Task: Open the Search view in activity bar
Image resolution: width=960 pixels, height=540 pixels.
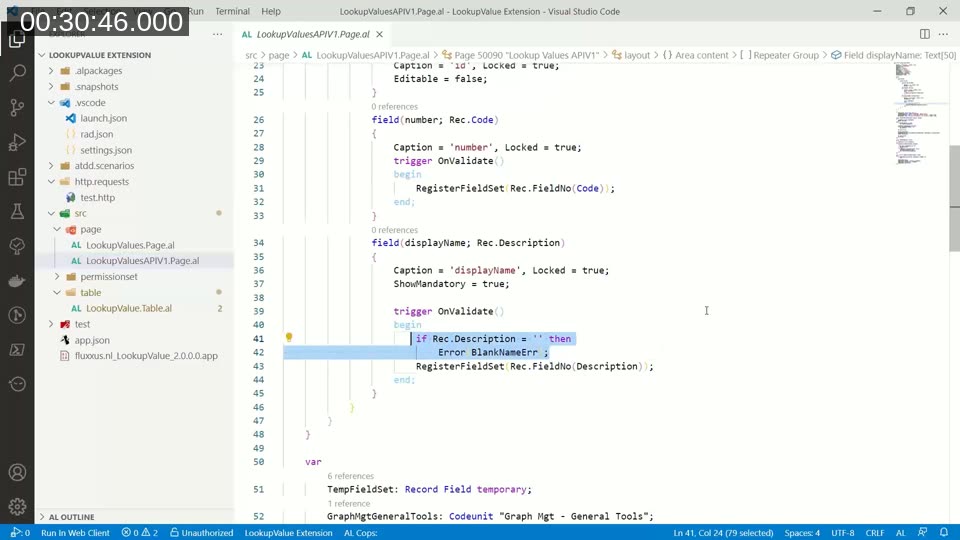Action: click(x=17, y=73)
